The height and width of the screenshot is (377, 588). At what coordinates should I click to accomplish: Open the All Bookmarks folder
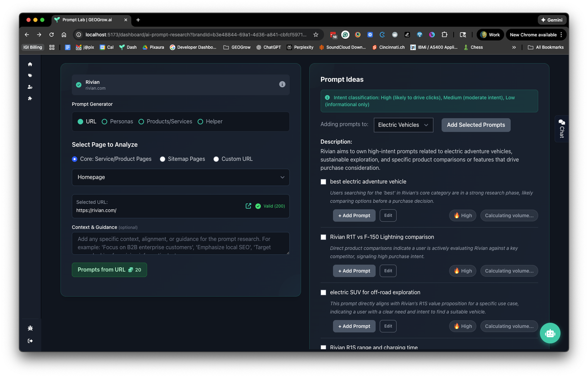pyautogui.click(x=546, y=48)
